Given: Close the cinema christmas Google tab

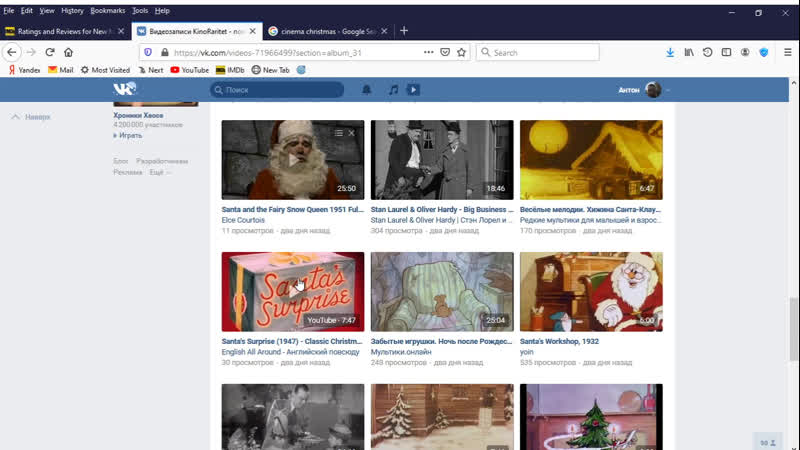Looking at the screenshot, I should pyautogui.click(x=384, y=31).
